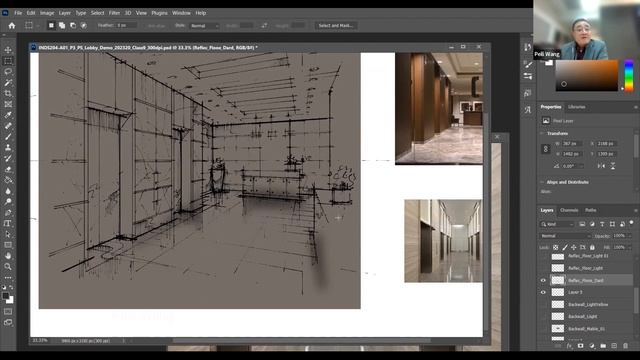640x360 pixels.
Task: Show the Backwall_Light layer
Action: point(543,316)
